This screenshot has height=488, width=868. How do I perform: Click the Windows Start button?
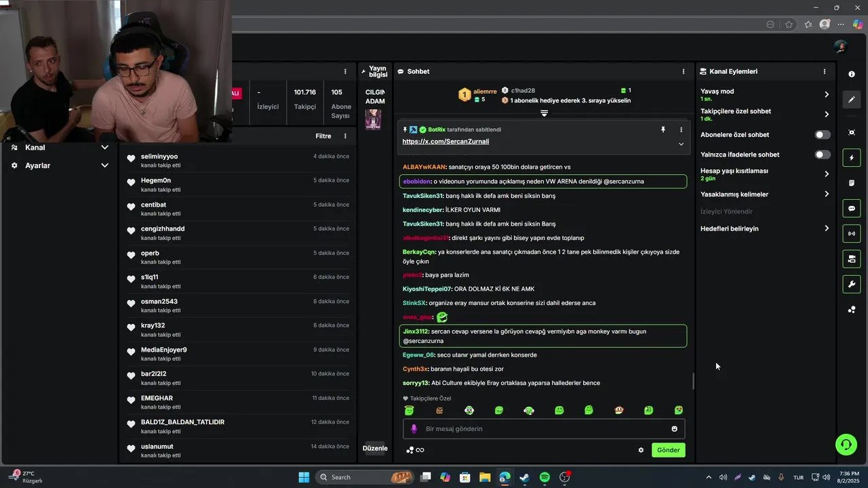pos(304,477)
